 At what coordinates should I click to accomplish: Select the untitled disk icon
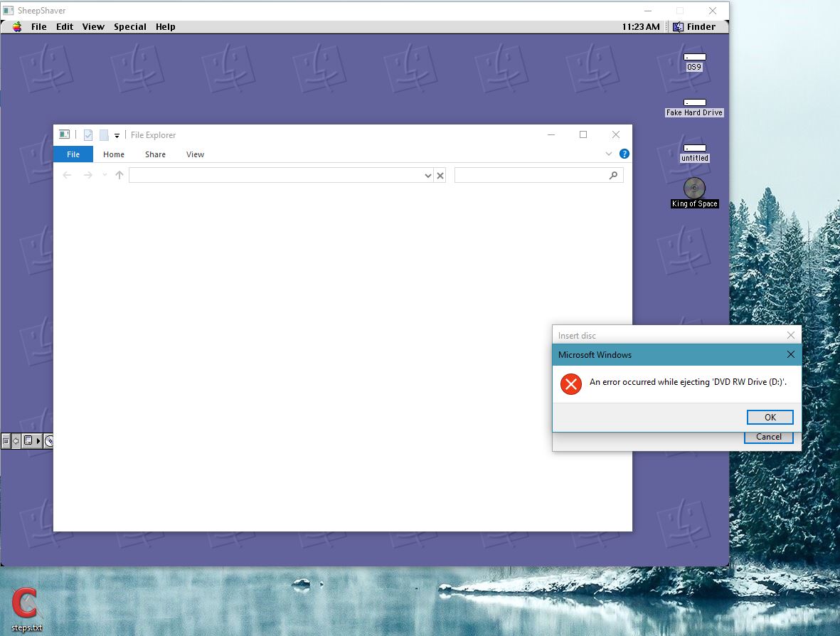[x=694, y=153]
